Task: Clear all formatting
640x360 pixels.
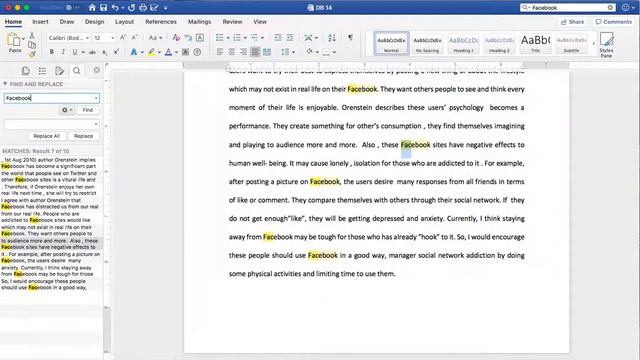Action: pos(176,38)
